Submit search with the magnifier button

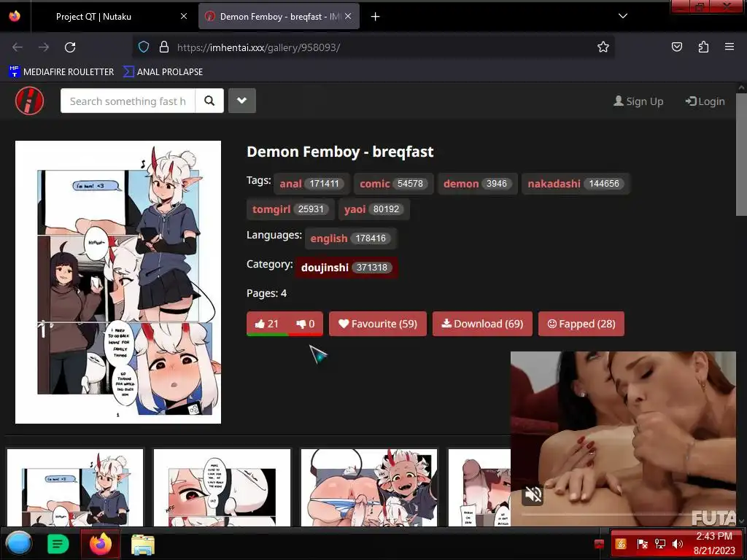[x=209, y=101]
